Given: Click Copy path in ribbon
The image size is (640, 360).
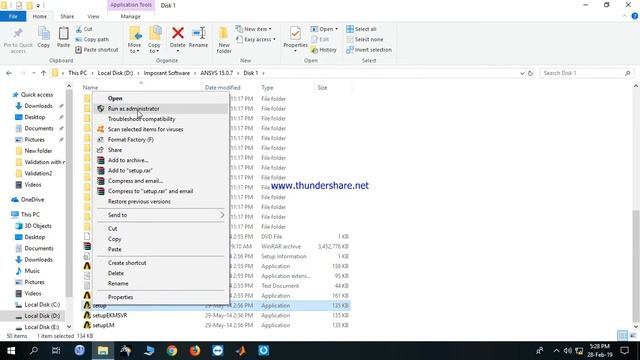Looking at the screenshot, I should tap(92, 39).
